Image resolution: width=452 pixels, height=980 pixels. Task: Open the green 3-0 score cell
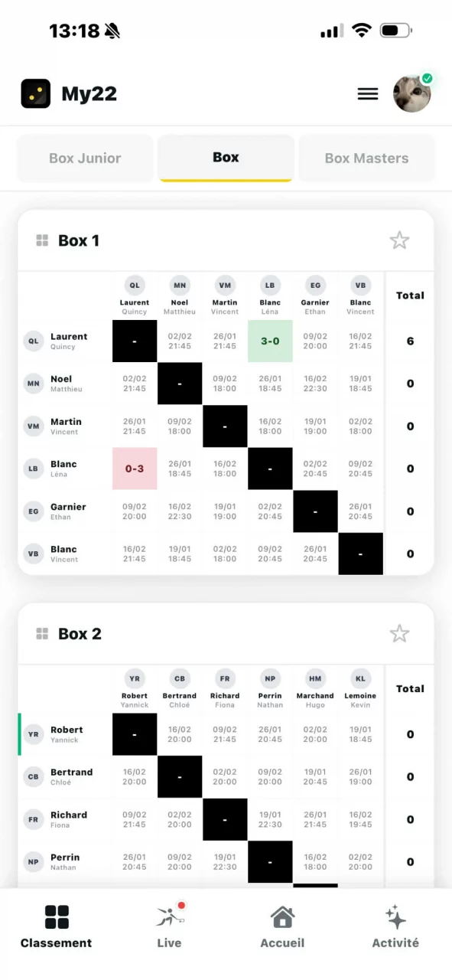pyautogui.click(x=270, y=341)
